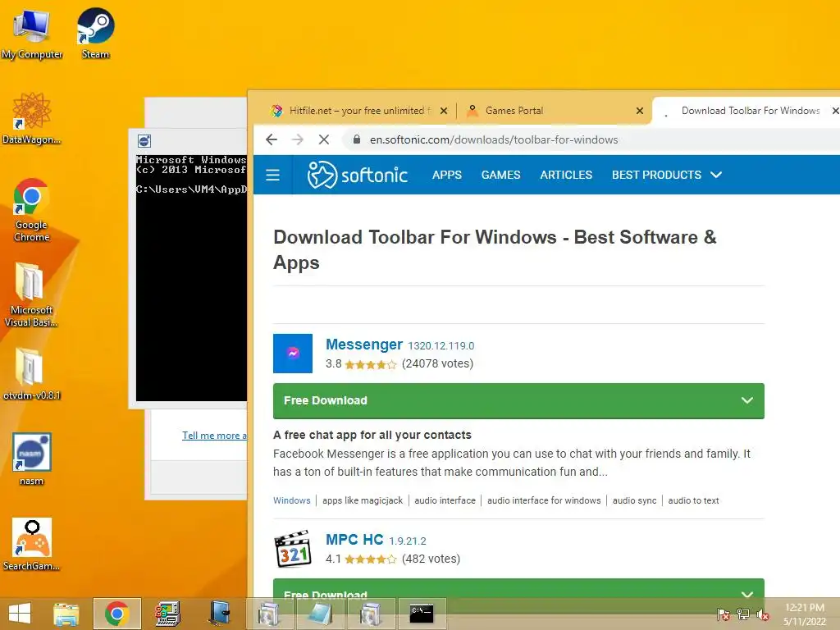Expand MPC HC download options chevron

point(746,595)
